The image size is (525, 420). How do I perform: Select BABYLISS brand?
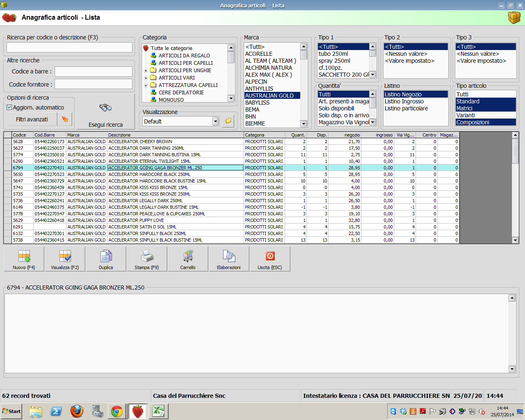[258, 103]
